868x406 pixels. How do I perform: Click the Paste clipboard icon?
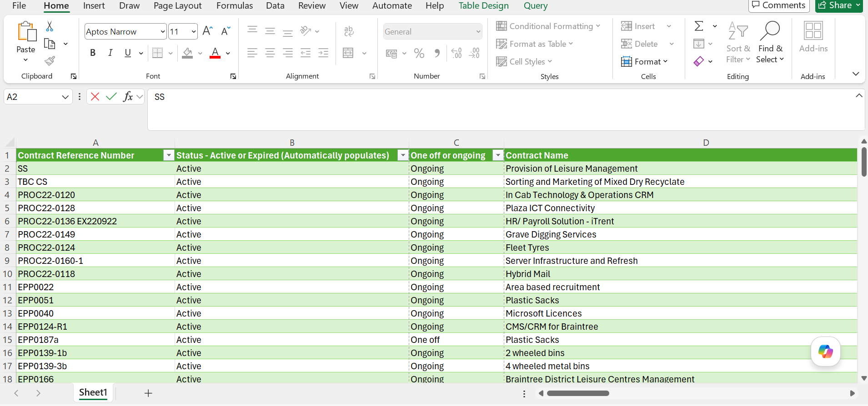(x=26, y=32)
